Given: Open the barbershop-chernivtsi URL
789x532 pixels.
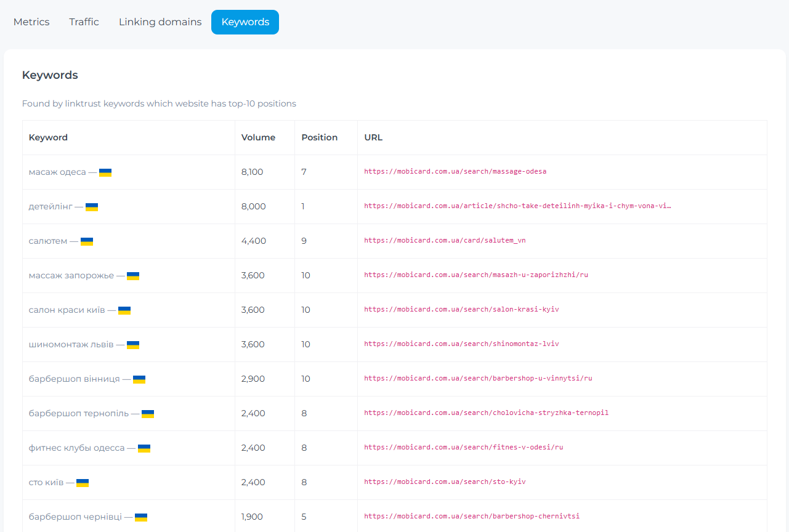Looking at the screenshot, I should [x=472, y=517].
